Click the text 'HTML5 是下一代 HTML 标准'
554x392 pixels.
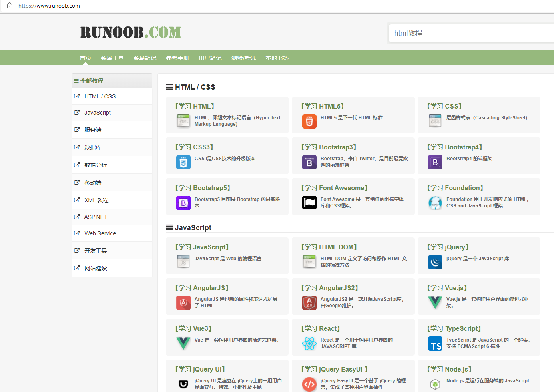point(351,118)
